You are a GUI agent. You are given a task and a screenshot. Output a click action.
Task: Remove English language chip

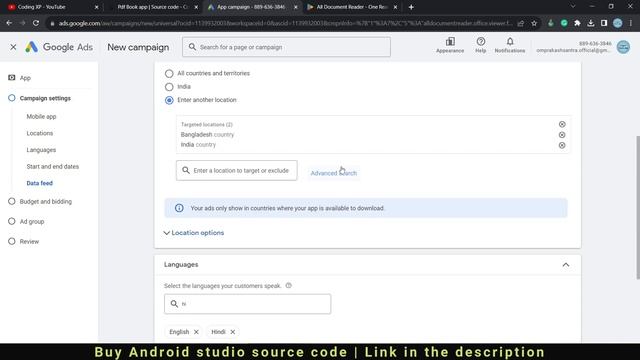coord(196,332)
